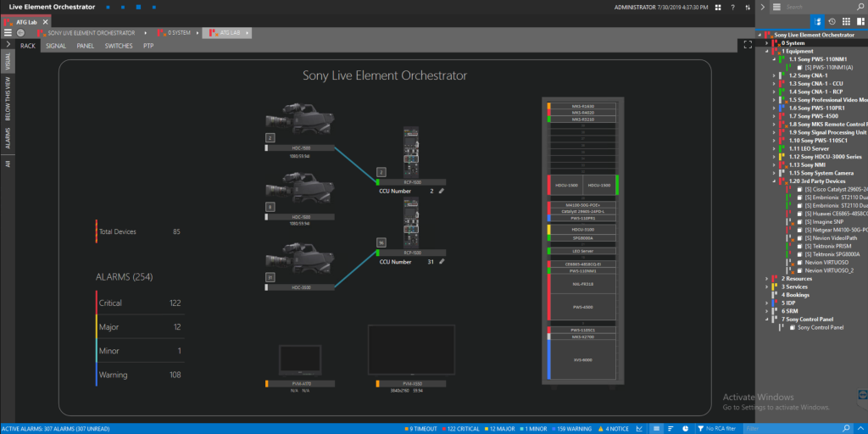Open the recent history clock icon
This screenshot has height=434, width=868.
coord(832,21)
